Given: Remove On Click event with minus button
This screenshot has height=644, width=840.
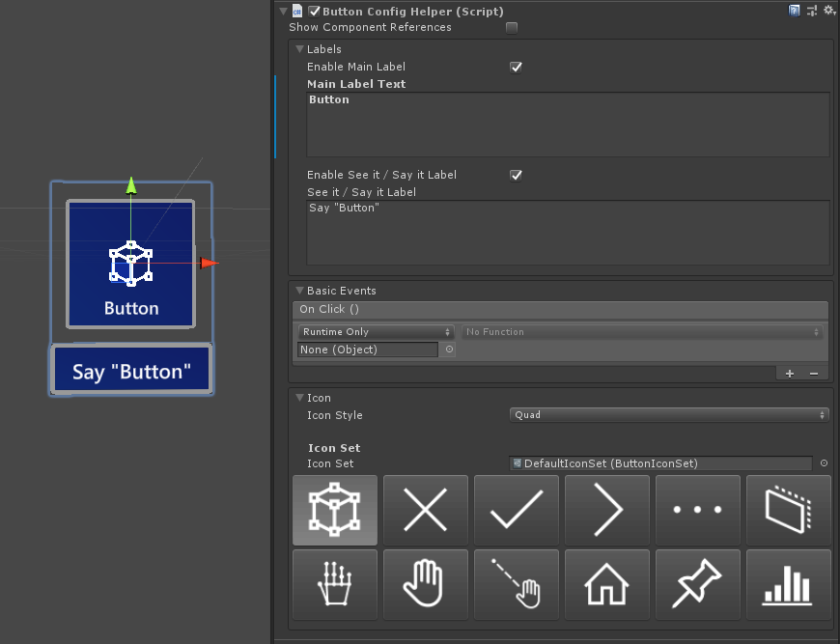Looking at the screenshot, I should (813, 374).
